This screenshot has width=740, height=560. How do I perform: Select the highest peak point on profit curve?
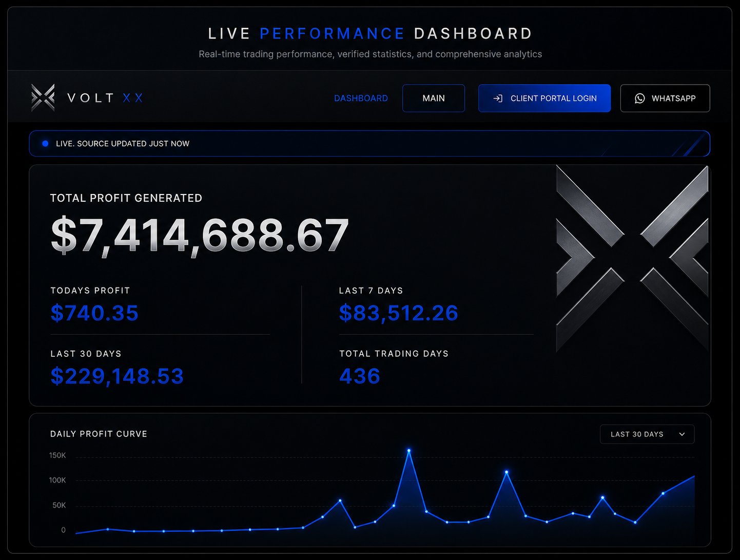click(x=409, y=451)
